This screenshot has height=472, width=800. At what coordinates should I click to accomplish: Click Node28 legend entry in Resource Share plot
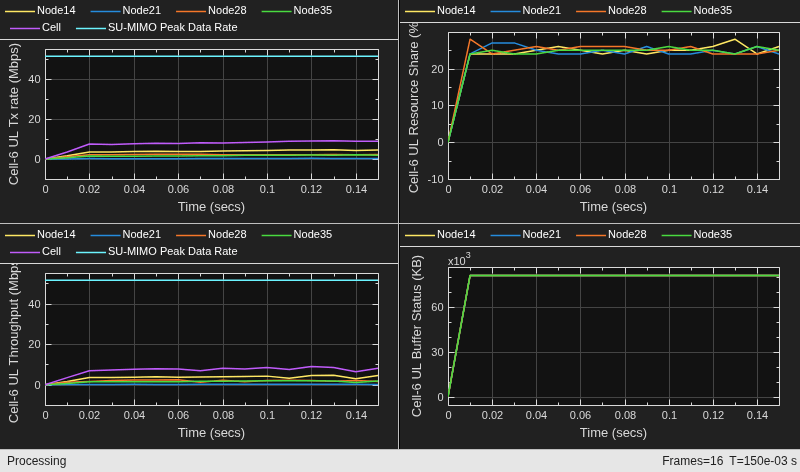tap(611, 10)
